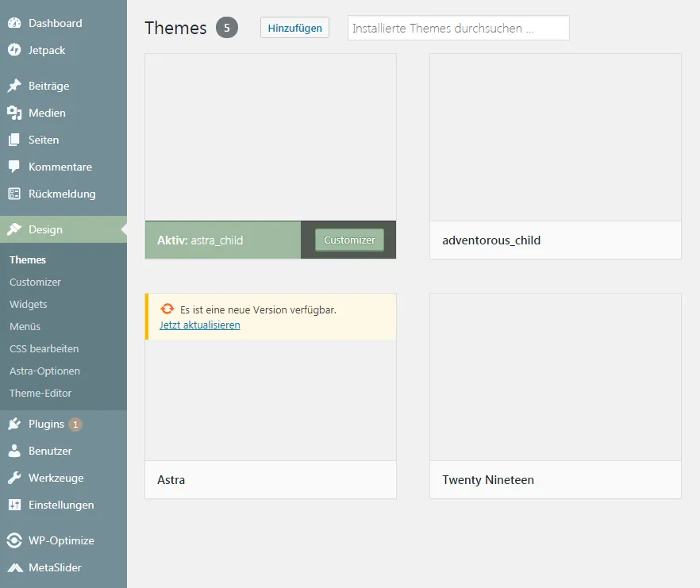The width and height of the screenshot is (700, 588).
Task: Open the MetaSlider menu
Action: tap(63, 567)
